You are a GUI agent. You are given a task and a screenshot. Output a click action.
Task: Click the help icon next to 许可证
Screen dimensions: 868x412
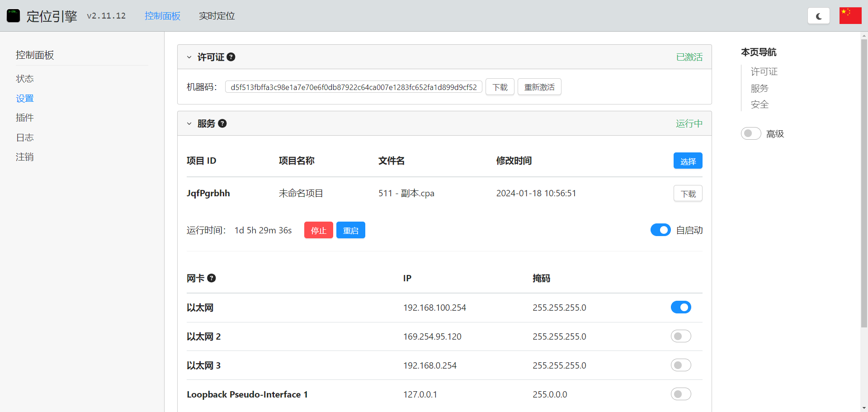pos(231,57)
